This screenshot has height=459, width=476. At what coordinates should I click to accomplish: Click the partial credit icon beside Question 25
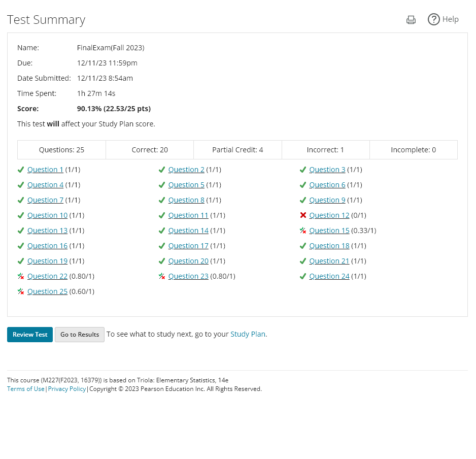[x=21, y=291]
